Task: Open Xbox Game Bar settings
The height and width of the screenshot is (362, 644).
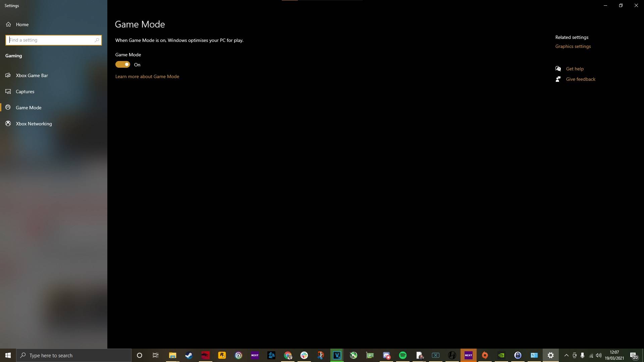Action: click(x=32, y=75)
